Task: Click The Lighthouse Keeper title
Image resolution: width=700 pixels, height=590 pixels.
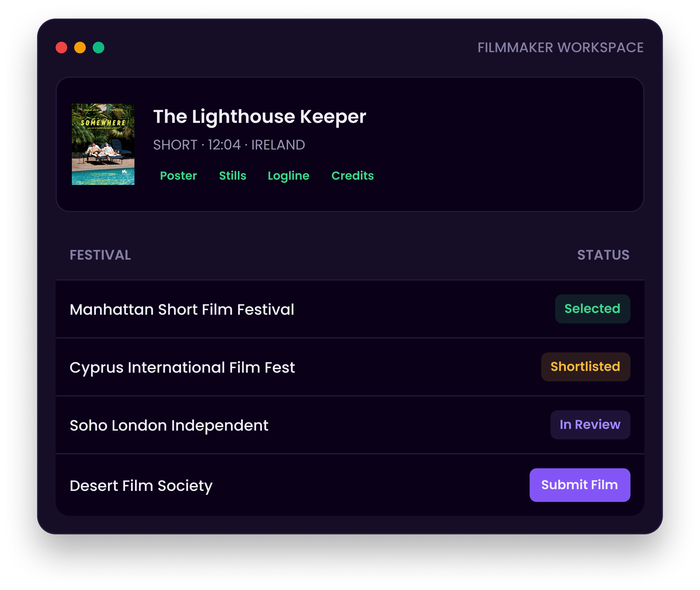Action: tap(260, 117)
